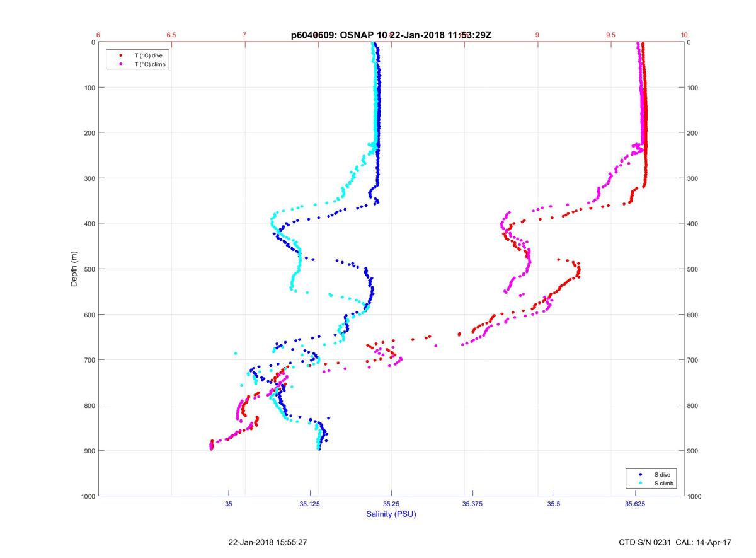This screenshot has height=558, width=756.
Task: Click the 700 tick on right depth axis
Action: (x=694, y=360)
